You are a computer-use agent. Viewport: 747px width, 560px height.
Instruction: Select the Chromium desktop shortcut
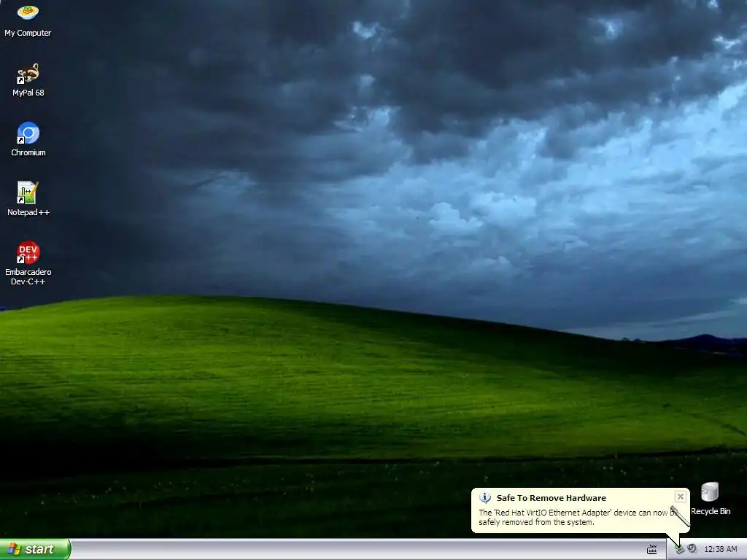click(x=28, y=139)
